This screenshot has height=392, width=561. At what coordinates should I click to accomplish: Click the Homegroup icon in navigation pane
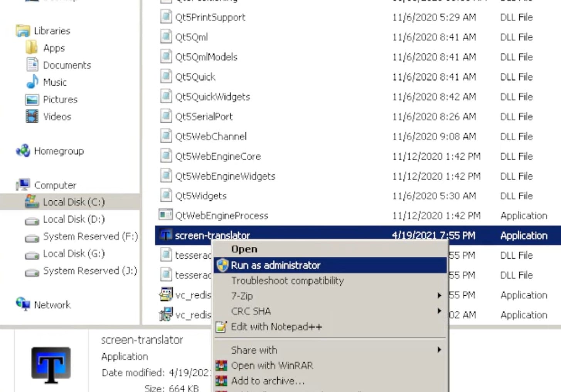tap(23, 151)
